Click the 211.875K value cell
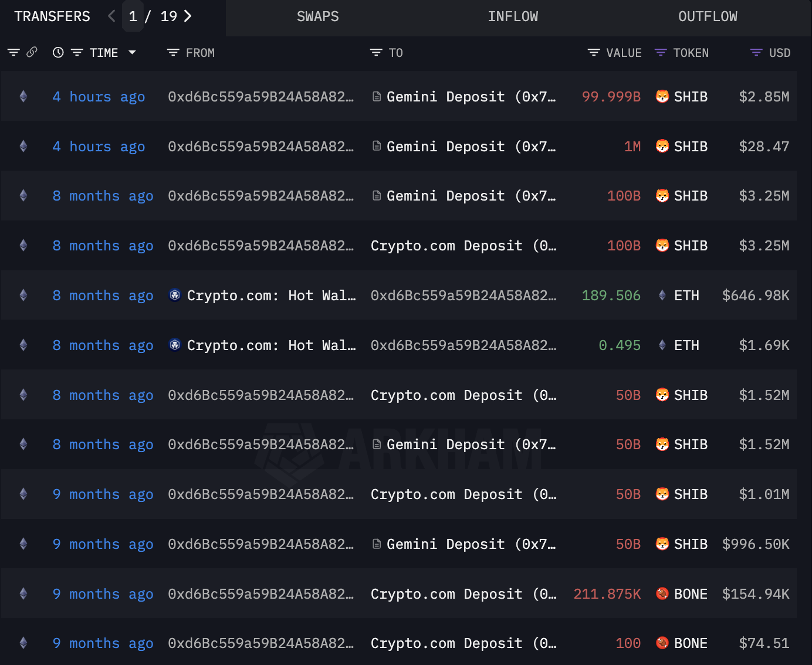 point(607,594)
